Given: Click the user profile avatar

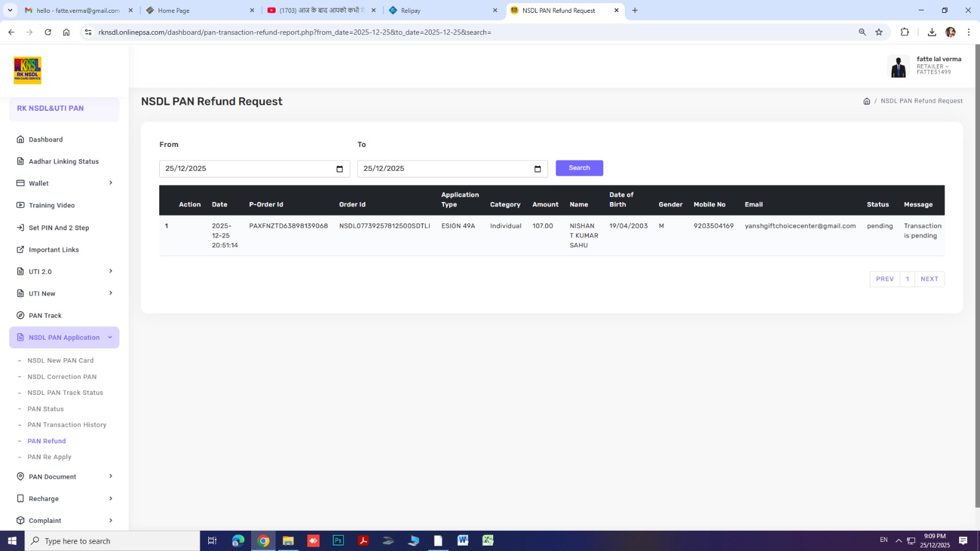Looking at the screenshot, I should (898, 66).
